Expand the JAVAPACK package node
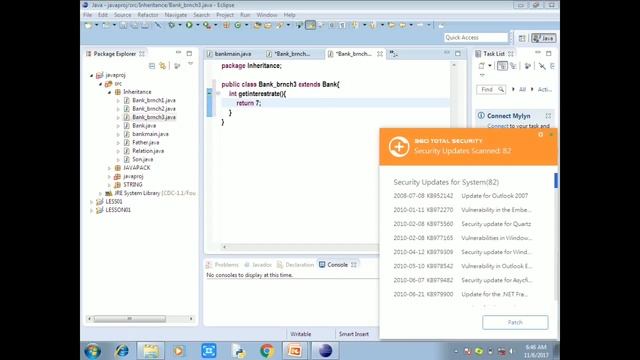 pyautogui.click(x=109, y=168)
